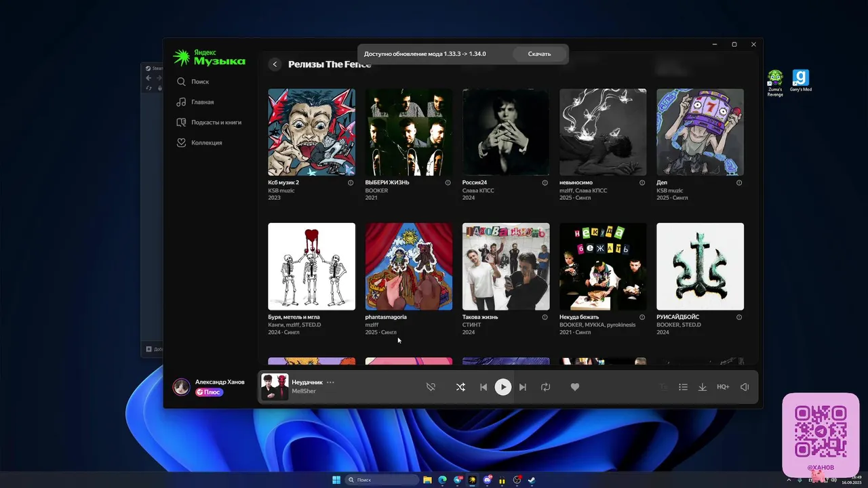The height and width of the screenshot is (488, 868).
Task: Open Discord from taskbar
Action: (488, 480)
